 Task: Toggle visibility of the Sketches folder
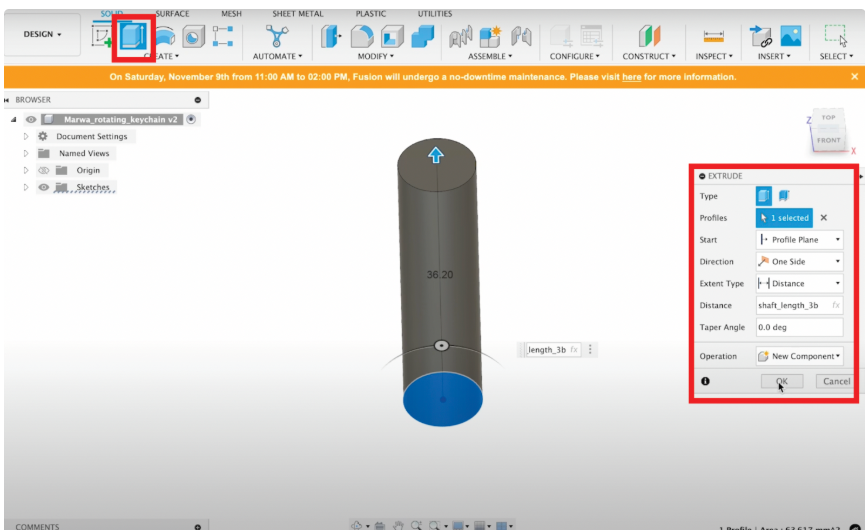pyautogui.click(x=44, y=187)
